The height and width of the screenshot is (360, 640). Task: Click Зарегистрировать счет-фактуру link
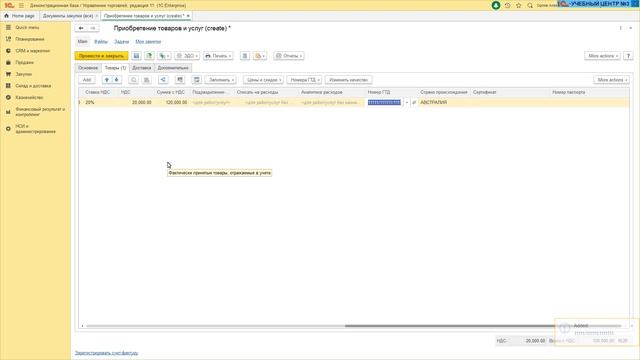(106, 353)
